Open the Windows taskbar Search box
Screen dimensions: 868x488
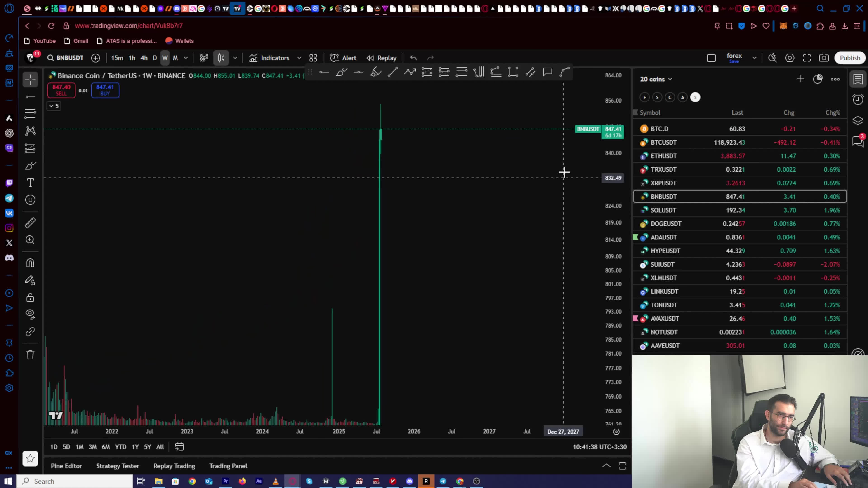(75, 481)
